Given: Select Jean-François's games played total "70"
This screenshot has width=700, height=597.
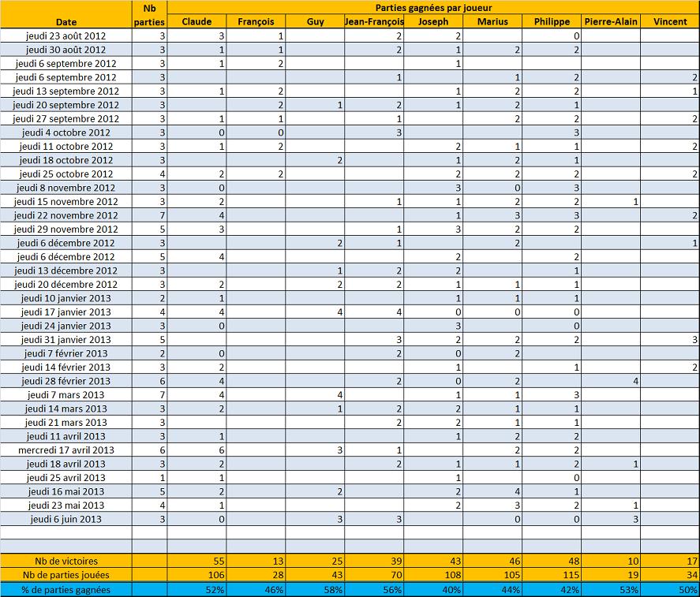Looking at the screenshot, I should [x=374, y=575].
